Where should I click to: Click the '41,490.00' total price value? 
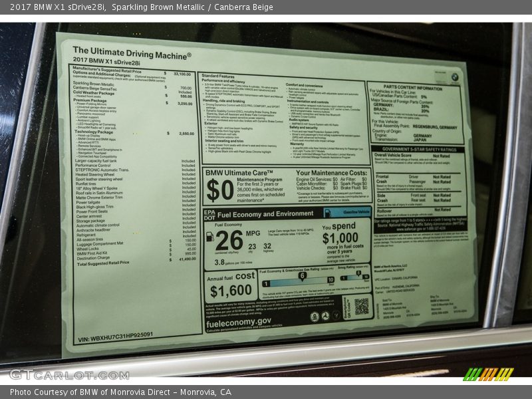point(188,259)
